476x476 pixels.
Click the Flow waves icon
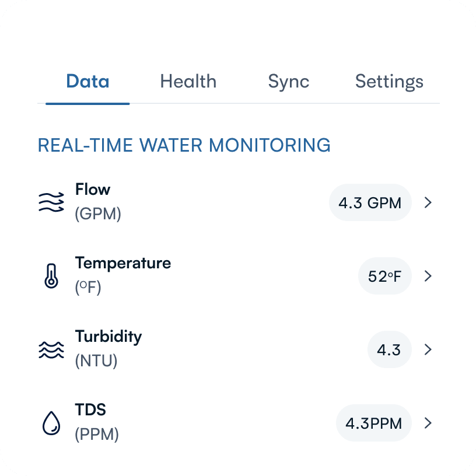[51, 202]
